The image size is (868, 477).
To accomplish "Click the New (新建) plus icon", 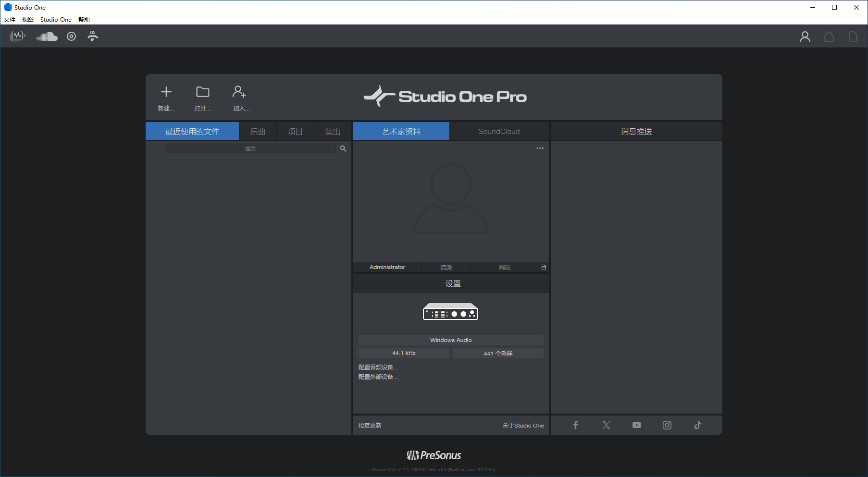I will (166, 92).
